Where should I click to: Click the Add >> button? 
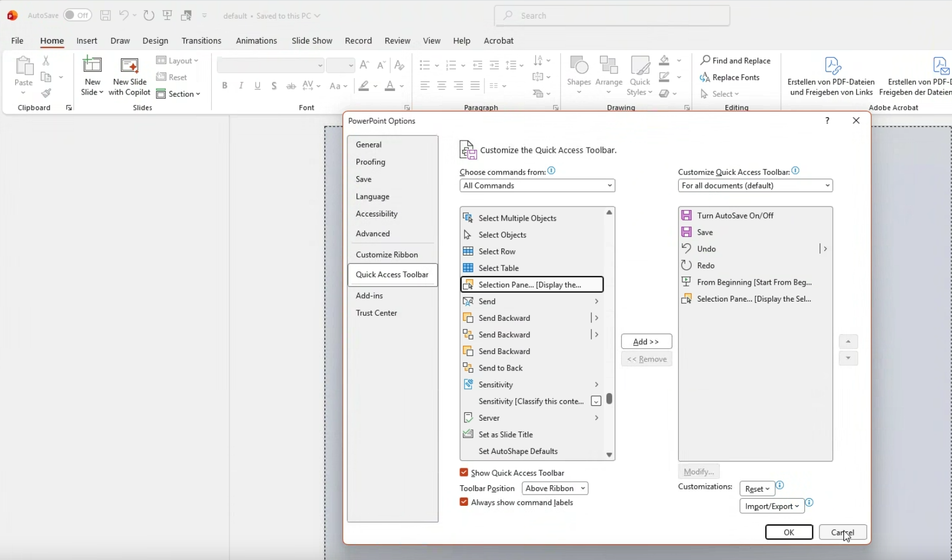pyautogui.click(x=646, y=342)
